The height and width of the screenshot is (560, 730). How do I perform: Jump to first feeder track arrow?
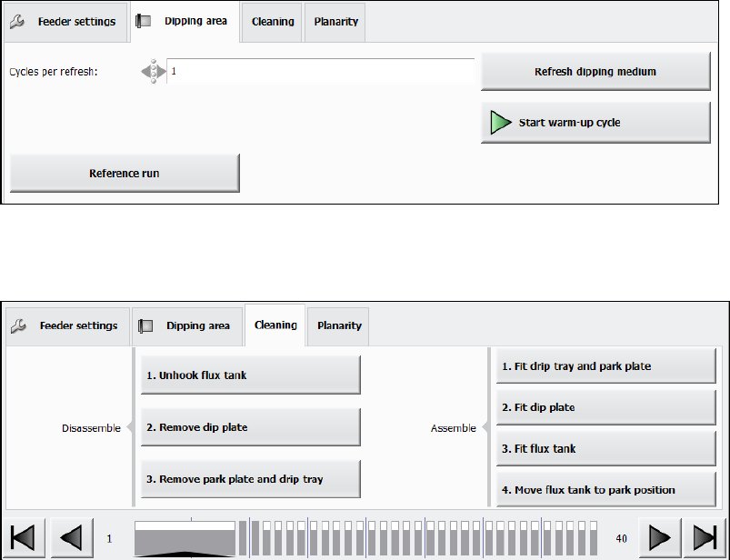(24, 538)
